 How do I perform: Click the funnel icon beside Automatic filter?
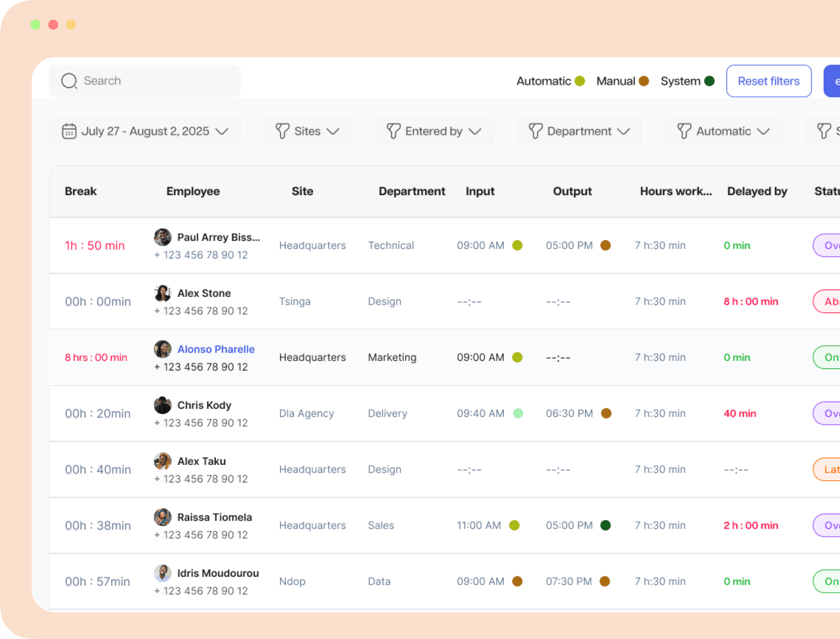coord(684,131)
